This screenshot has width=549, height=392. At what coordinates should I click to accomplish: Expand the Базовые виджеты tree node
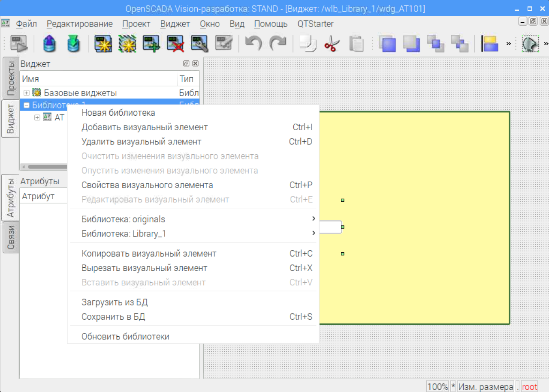point(27,93)
